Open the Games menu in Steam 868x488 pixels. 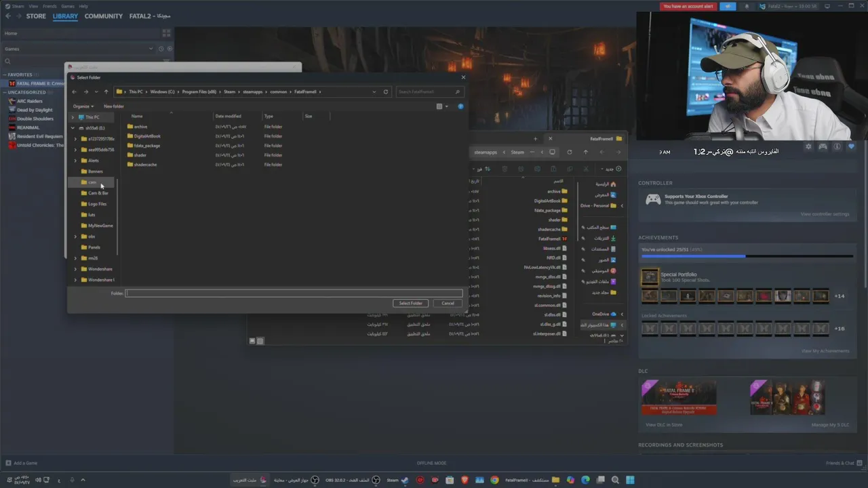click(x=68, y=6)
